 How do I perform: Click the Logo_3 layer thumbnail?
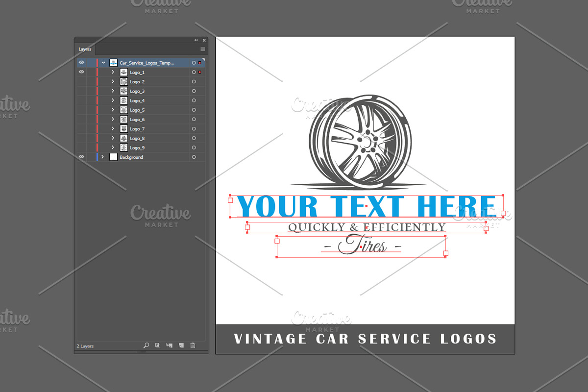point(123,91)
